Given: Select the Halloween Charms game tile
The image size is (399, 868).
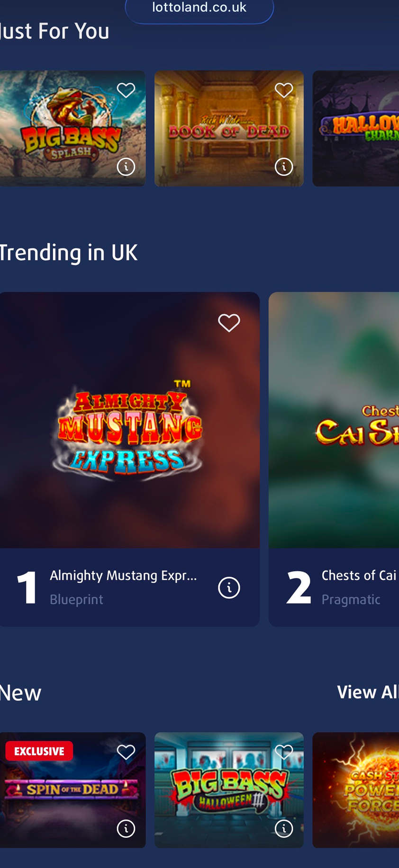Looking at the screenshot, I should tap(356, 129).
